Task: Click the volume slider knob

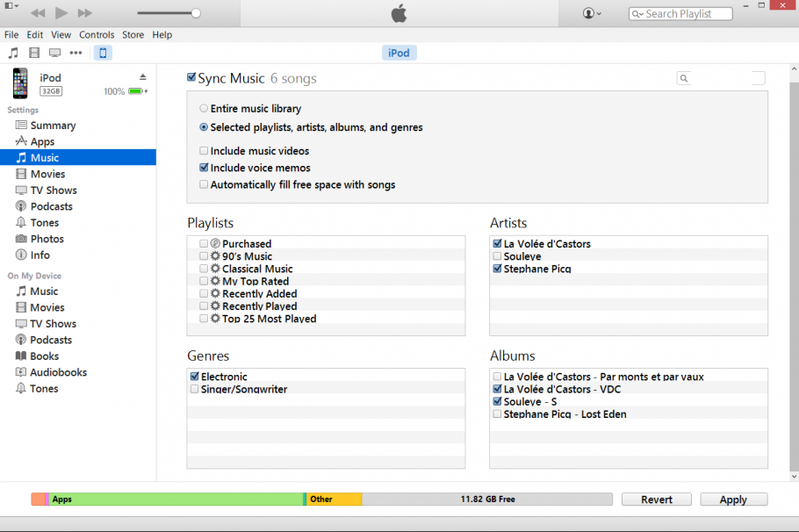Action: (x=196, y=13)
